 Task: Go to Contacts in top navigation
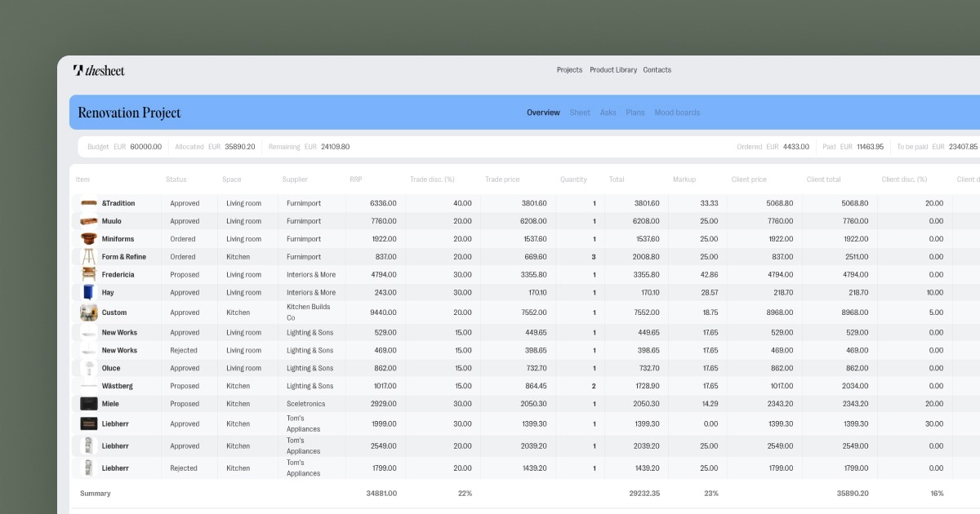tap(657, 70)
